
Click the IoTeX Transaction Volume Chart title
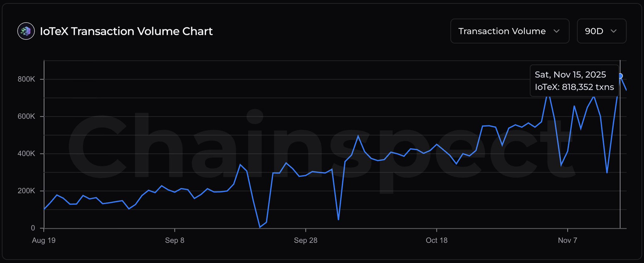126,31
